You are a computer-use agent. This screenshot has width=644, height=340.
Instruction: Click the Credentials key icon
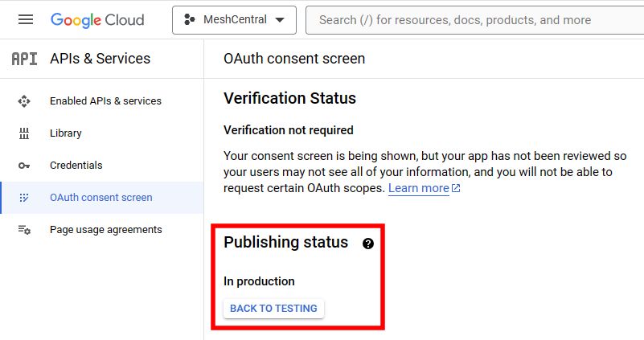24,166
